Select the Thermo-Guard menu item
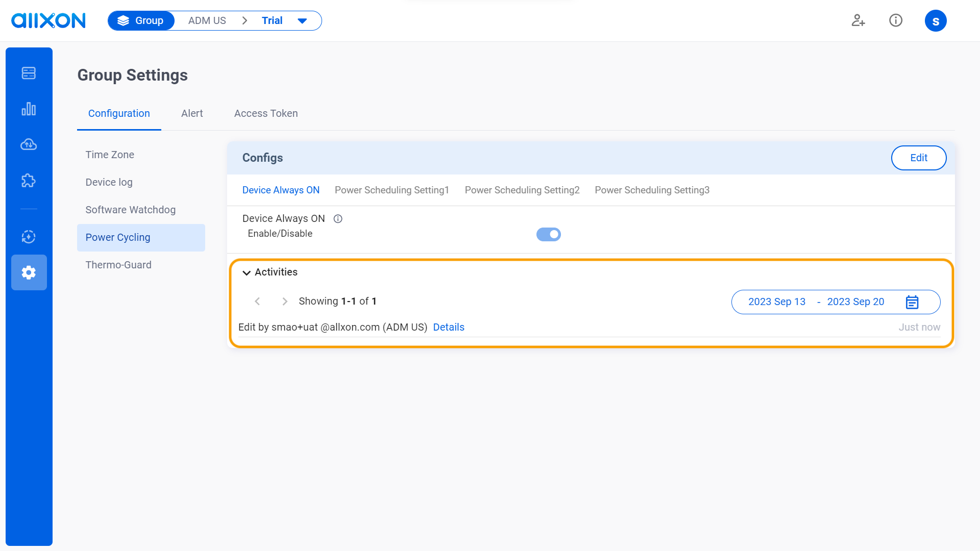Screen dimensions: 980x551 click(x=118, y=264)
